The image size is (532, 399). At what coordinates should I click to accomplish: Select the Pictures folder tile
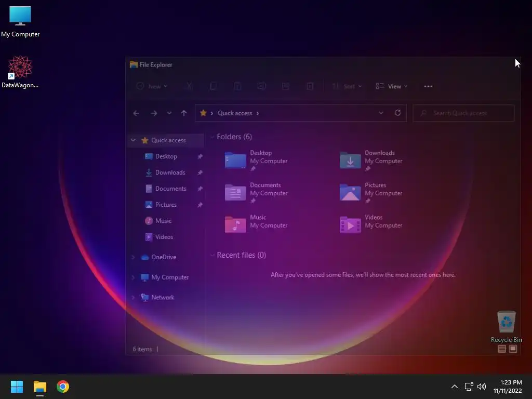click(x=371, y=192)
